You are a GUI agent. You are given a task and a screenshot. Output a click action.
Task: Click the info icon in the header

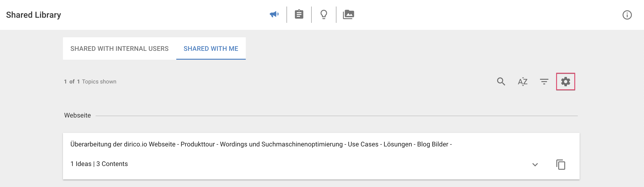coord(627,15)
